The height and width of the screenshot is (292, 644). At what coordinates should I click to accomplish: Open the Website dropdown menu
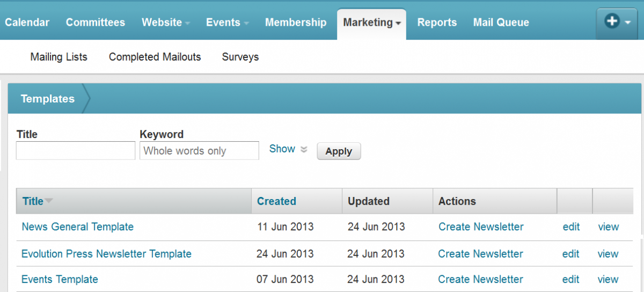pos(166,23)
